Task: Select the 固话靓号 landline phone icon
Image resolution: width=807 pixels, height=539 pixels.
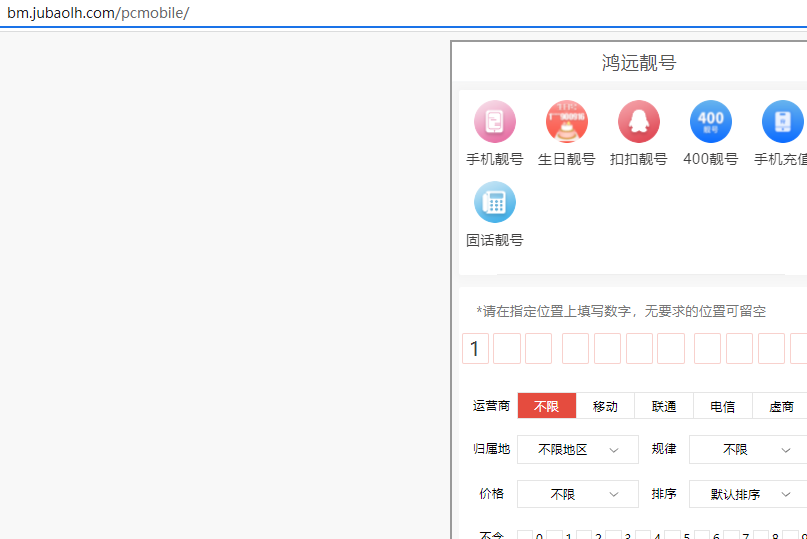Action: tap(494, 202)
